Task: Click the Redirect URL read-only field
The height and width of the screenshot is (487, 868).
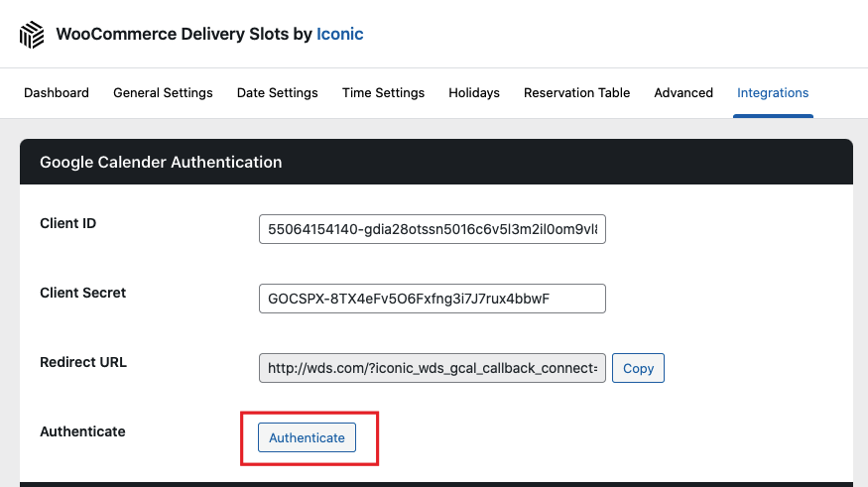Action: [x=432, y=368]
